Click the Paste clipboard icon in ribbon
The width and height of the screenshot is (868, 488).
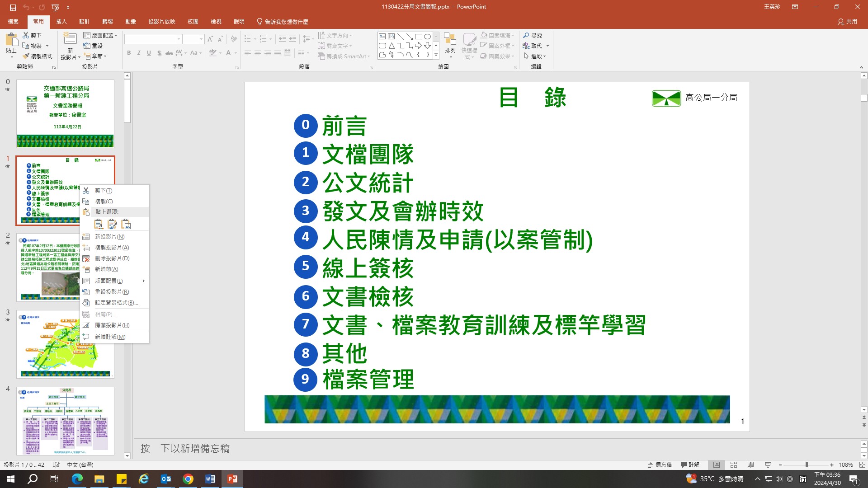point(11,40)
